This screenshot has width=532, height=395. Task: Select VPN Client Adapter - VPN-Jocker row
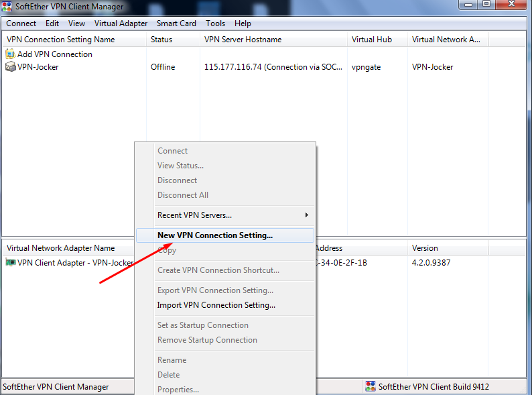click(75, 263)
